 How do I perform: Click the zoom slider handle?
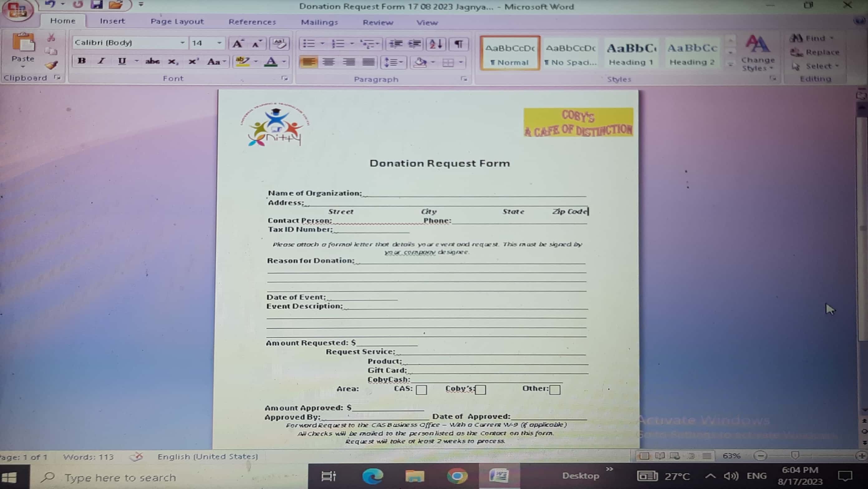pos(795,456)
